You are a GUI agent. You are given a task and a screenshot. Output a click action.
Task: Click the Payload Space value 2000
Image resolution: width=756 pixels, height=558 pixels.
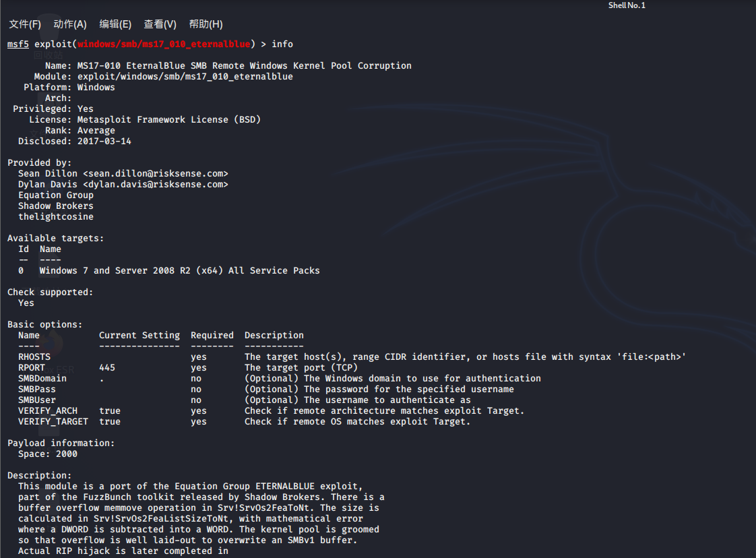[67, 454]
